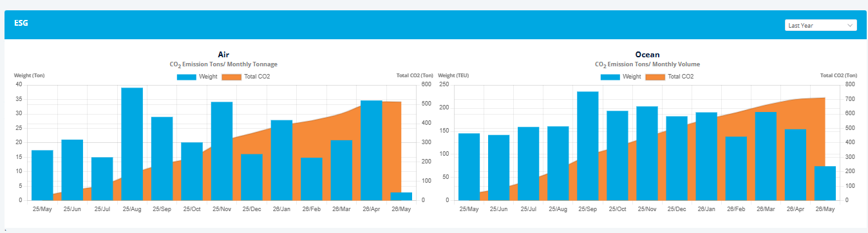
Task: Open the Last Year period dropdown
Action: 820,25
